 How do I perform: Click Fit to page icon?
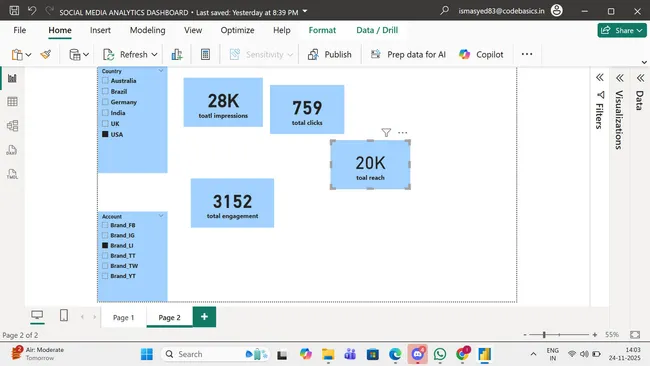[x=635, y=334]
